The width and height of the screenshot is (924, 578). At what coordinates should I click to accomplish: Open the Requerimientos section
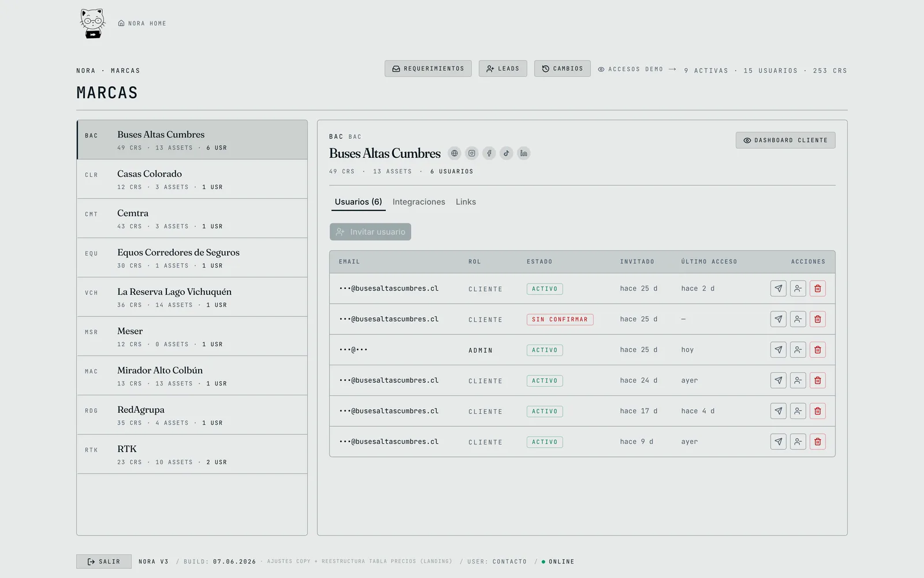[428, 69]
